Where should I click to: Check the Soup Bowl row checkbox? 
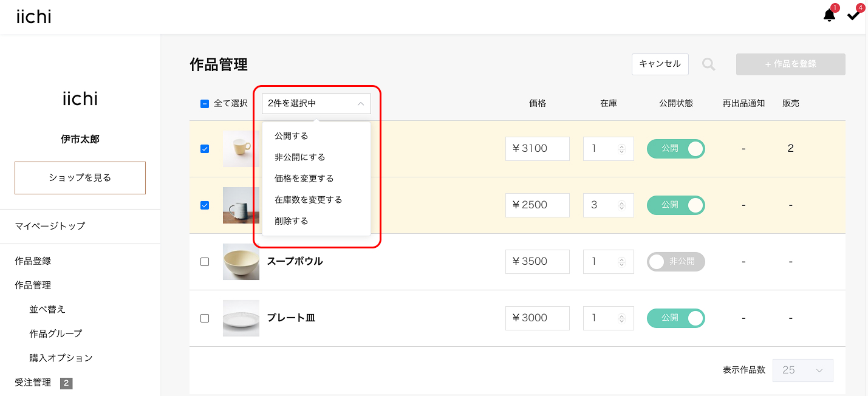pos(205,262)
